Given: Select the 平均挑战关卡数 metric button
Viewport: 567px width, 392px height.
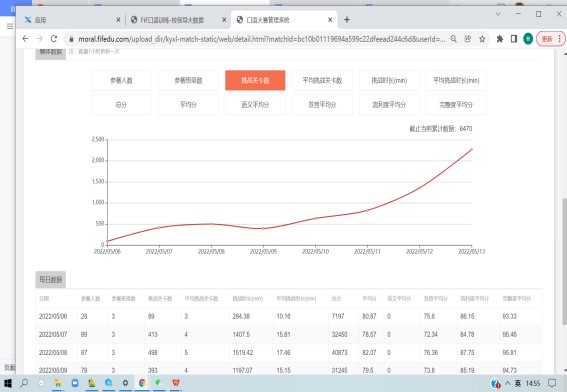Looking at the screenshot, I should coord(322,80).
